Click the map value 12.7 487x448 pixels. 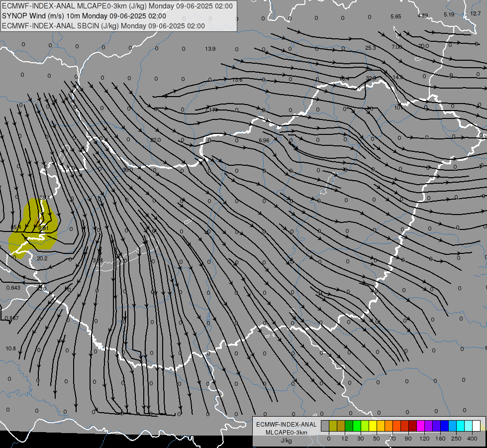[x=475, y=13]
